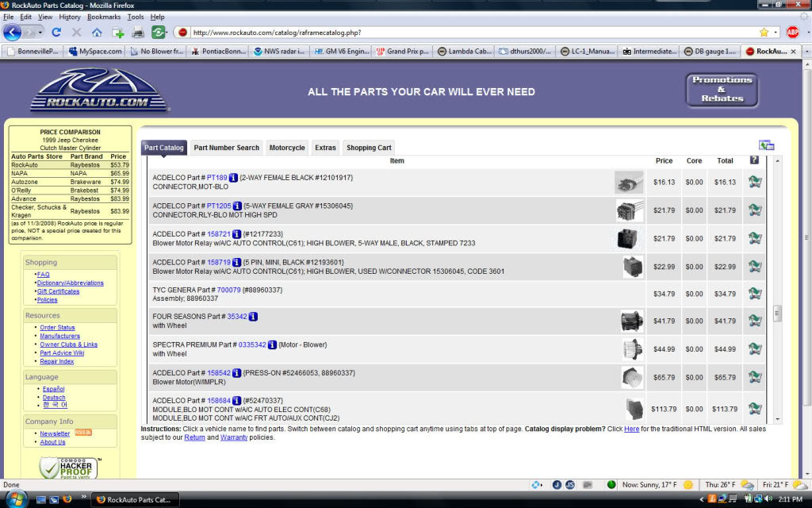Click the print toolbar icon
The height and width of the screenshot is (508, 812).
138,33
